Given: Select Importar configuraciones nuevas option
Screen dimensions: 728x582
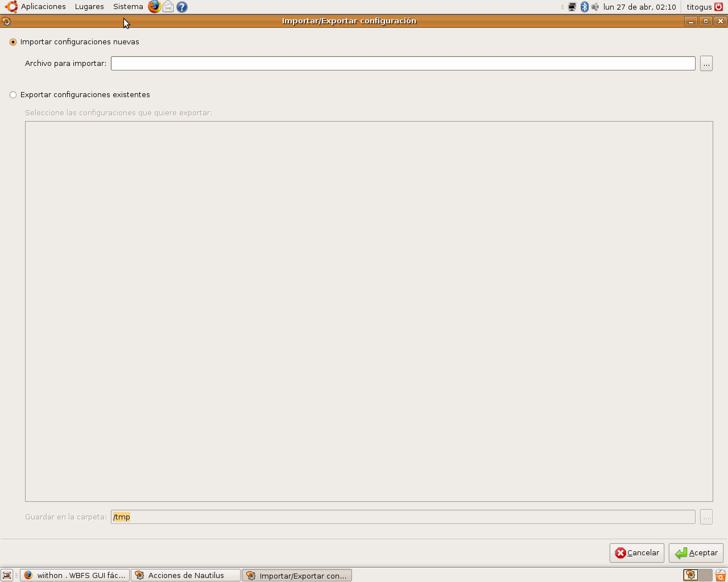Looking at the screenshot, I should click(75, 42).
